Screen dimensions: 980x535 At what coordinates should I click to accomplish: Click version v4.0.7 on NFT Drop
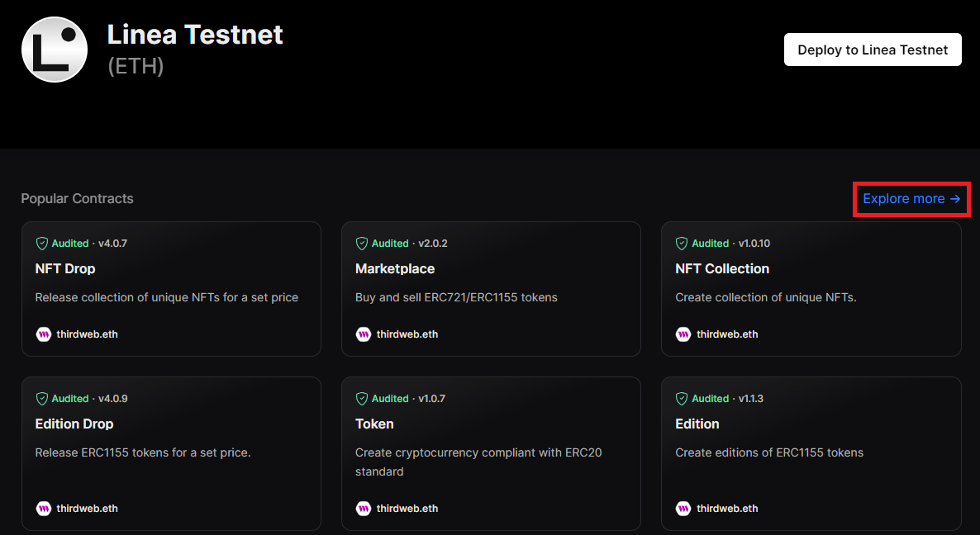coord(112,244)
